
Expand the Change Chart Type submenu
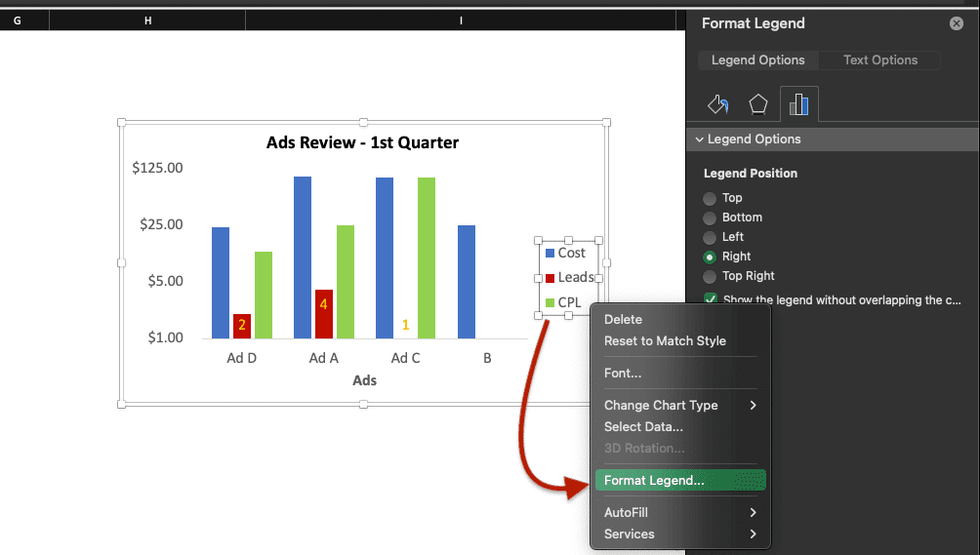[680, 405]
